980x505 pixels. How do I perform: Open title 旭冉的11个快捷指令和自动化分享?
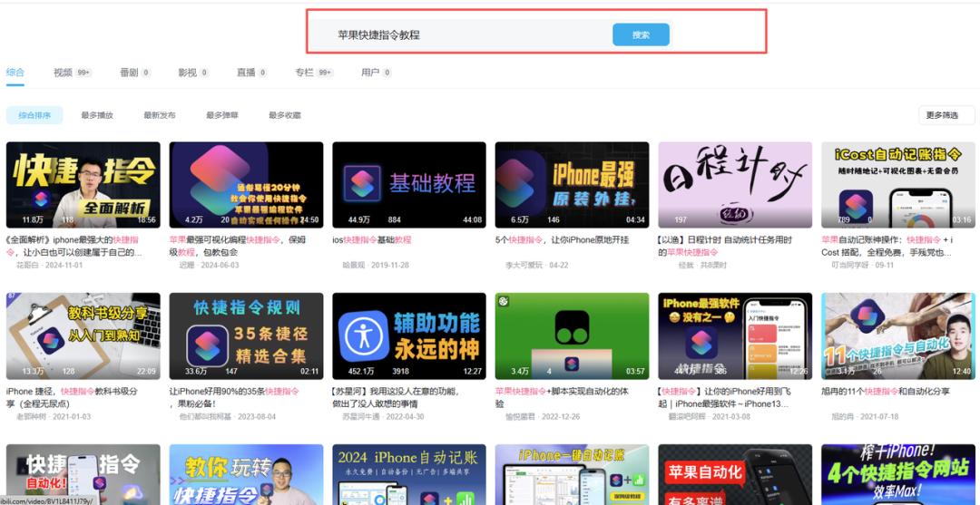(885, 392)
